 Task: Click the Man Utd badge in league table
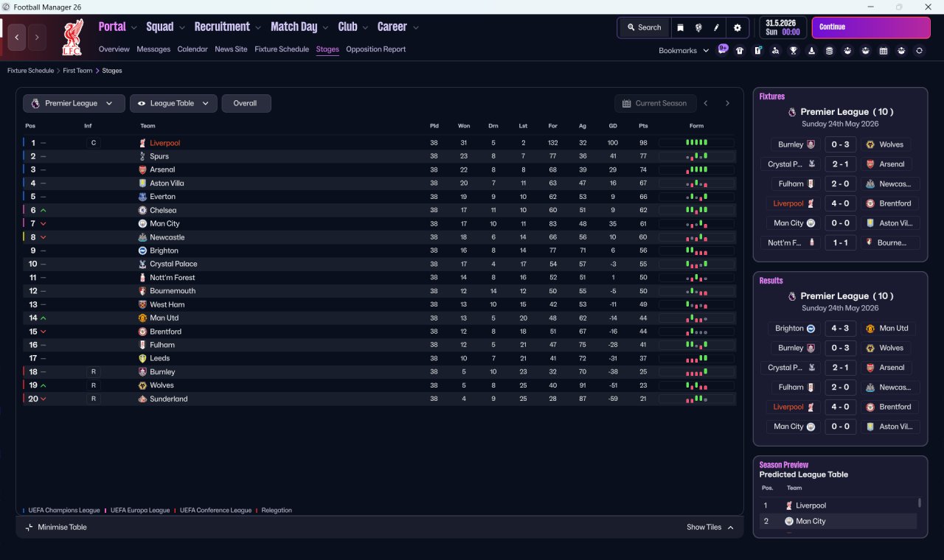click(143, 318)
